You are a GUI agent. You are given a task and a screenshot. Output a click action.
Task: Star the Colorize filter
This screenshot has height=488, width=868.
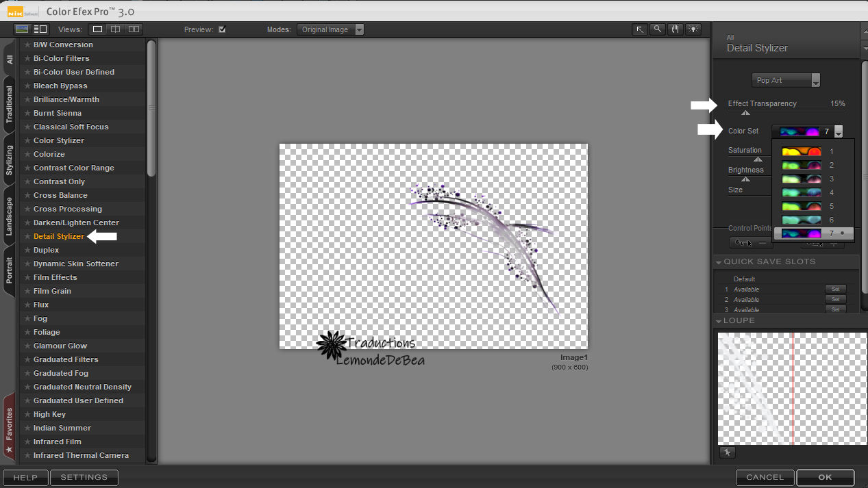click(x=27, y=154)
